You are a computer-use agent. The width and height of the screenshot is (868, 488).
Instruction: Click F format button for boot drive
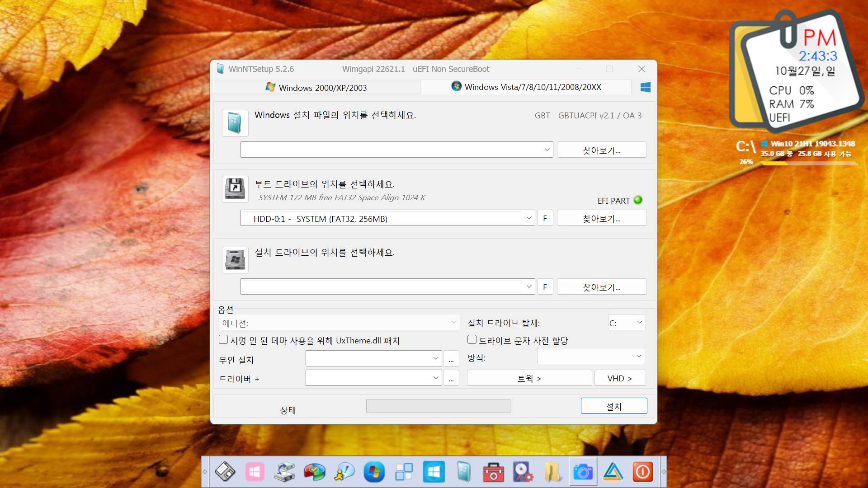(545, 218)
